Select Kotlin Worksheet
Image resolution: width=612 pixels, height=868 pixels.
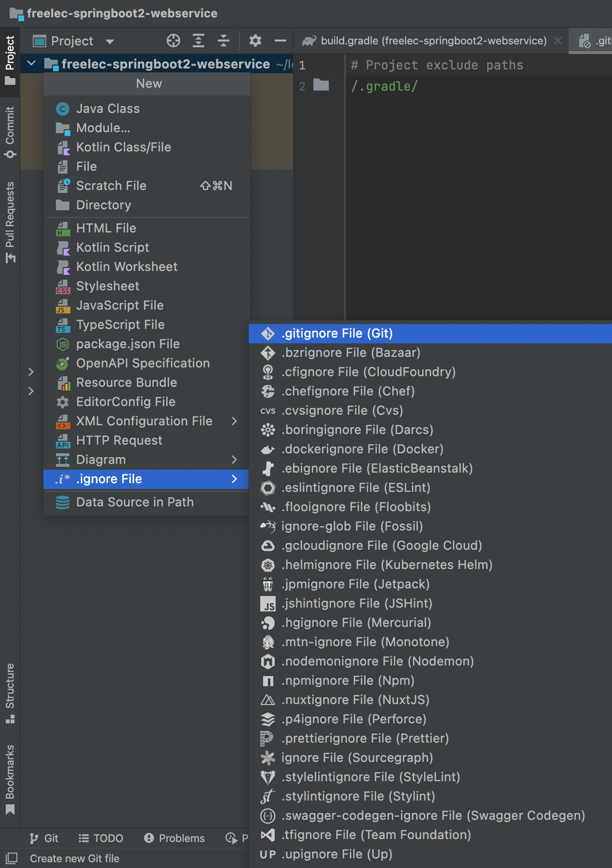point(146,267)
